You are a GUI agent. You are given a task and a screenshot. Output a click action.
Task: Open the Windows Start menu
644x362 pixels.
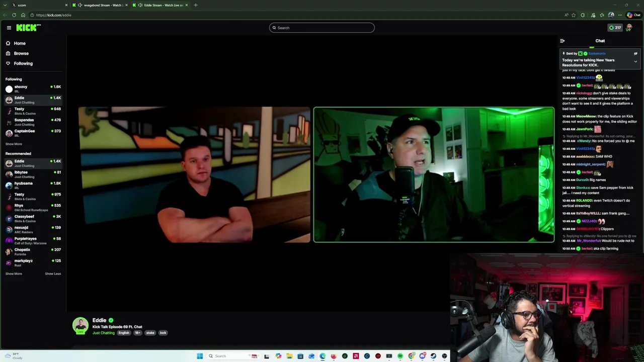(200, 356)
